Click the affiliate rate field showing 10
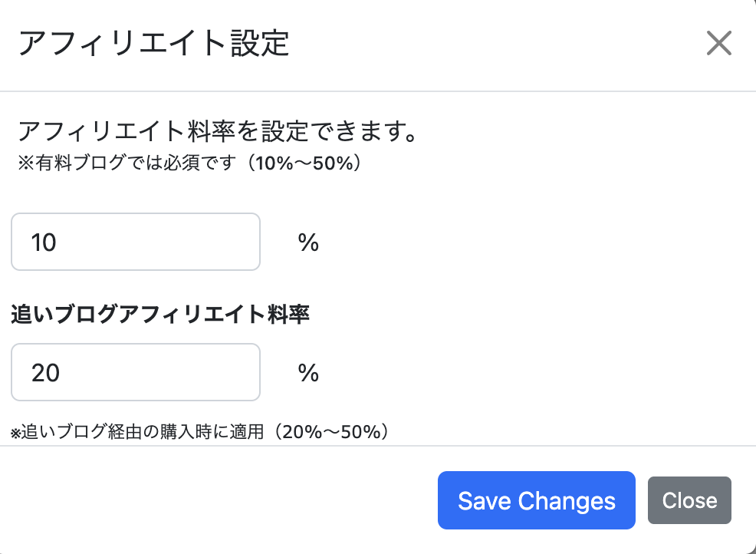The width and height of the screenshot is (756, 554). [136, 242]
